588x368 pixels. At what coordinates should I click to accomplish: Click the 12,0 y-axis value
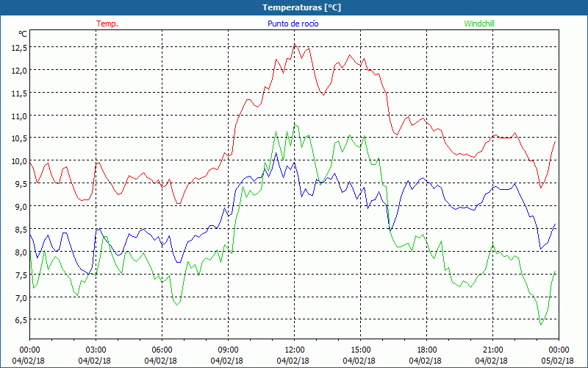(18, 70)
